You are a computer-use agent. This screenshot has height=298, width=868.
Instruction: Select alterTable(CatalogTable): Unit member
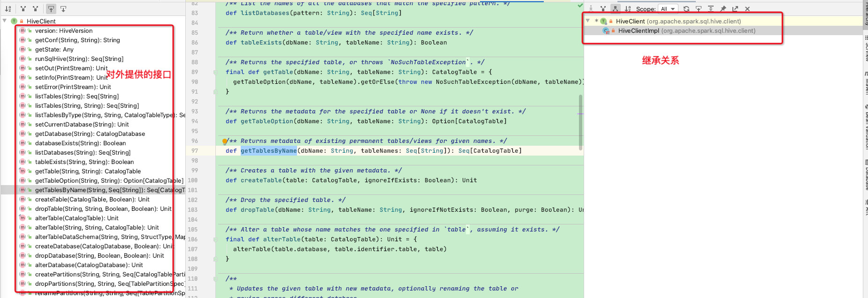click(x=77, y=218)
